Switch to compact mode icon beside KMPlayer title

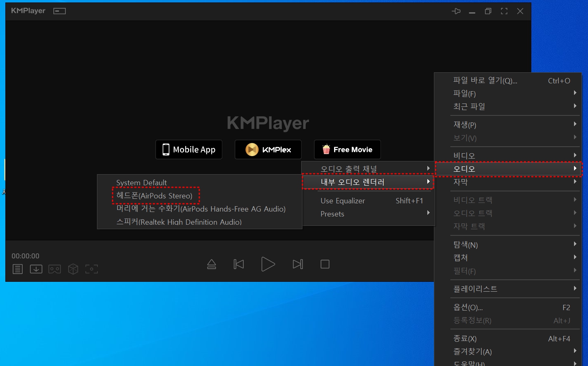(x=60, y=11)
